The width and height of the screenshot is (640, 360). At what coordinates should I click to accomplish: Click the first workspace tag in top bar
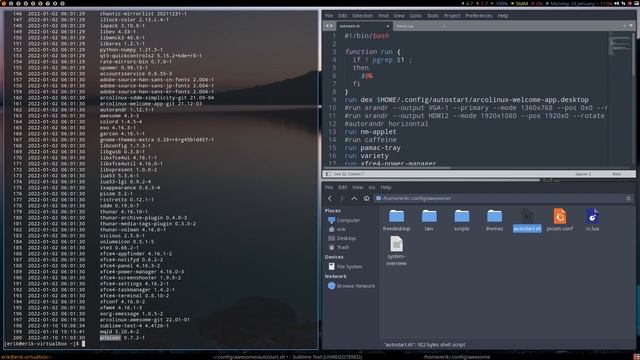point(4,3)
